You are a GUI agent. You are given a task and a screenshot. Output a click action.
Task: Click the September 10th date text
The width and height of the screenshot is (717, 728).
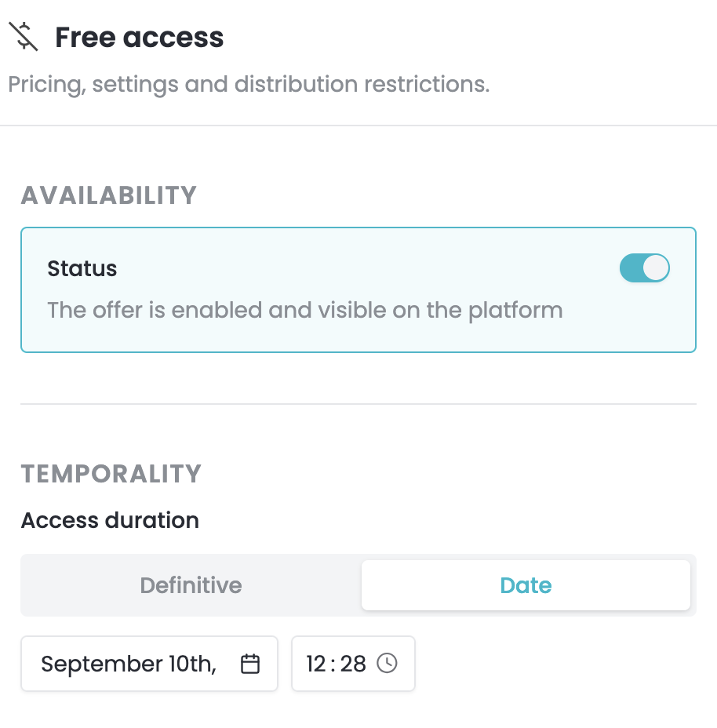[x=129, y=664]
